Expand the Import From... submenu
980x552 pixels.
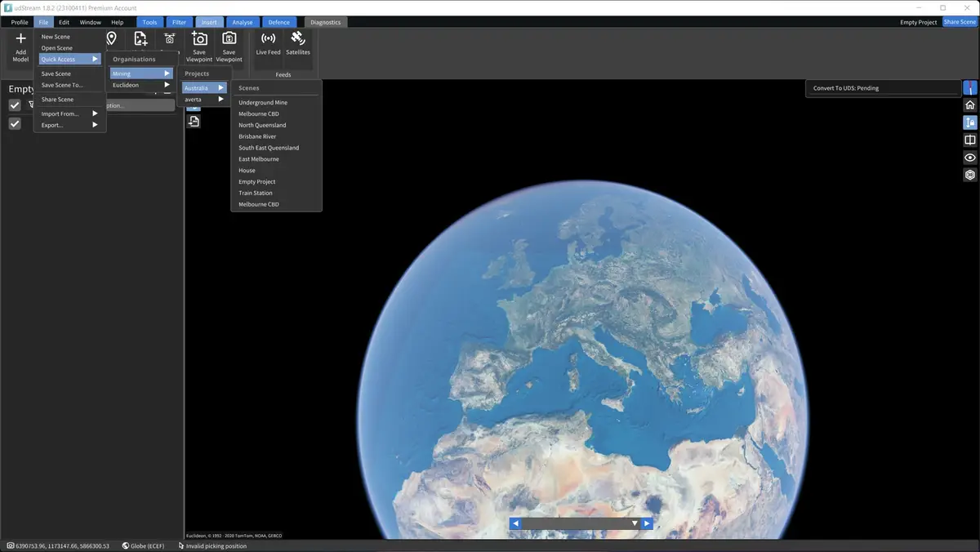tap(70, 114)
